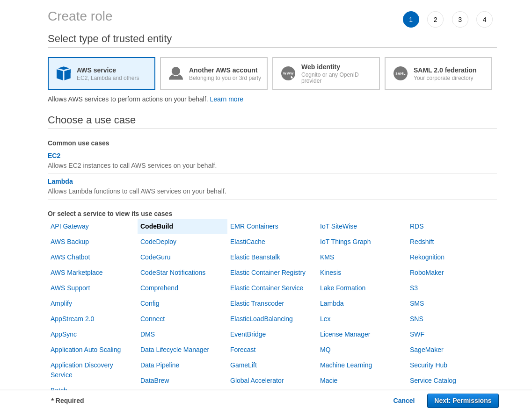Click the highlighted step 1 indicator
The width and height of the screenshot is (532, 409).
coord(411,19)
